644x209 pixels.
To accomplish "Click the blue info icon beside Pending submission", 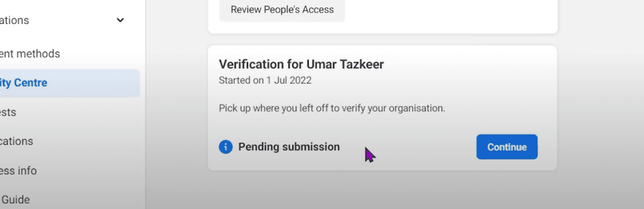I will click(225, 147).
